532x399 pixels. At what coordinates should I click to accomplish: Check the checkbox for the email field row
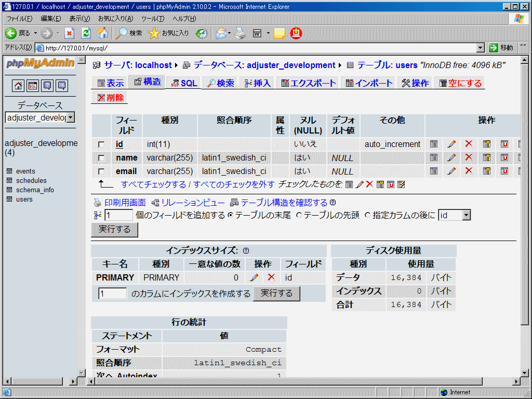pos(102,171)
